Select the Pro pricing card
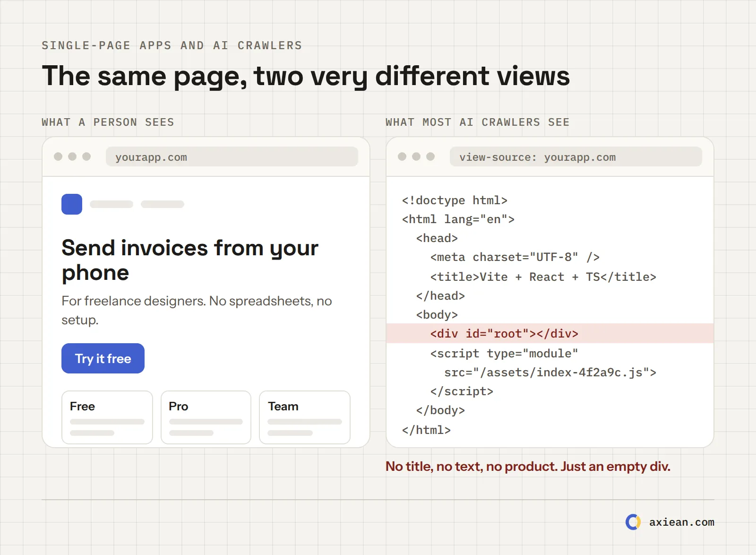Image resolution: width=756 pixels, height=555 pixels. (x=206, y=417)
